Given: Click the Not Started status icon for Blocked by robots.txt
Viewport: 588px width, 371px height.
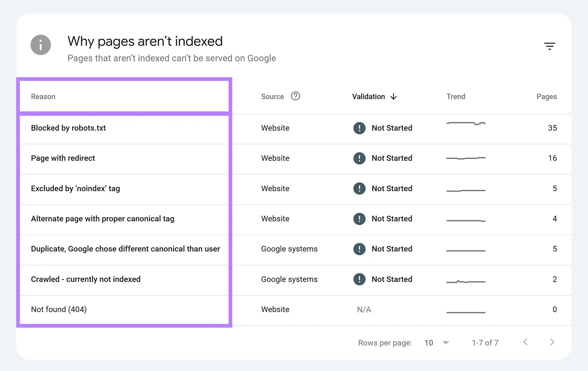Looking at the screenshot, I should (x=359, y=128).
